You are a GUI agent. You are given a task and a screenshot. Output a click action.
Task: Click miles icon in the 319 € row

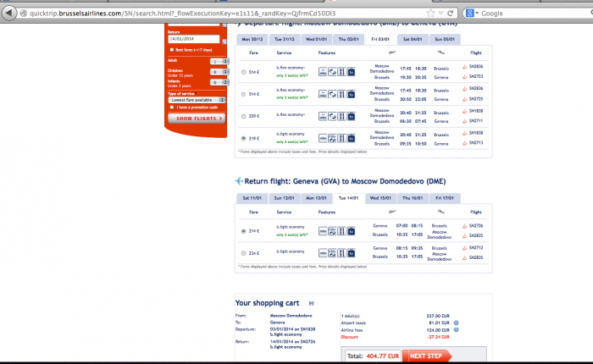323,138
